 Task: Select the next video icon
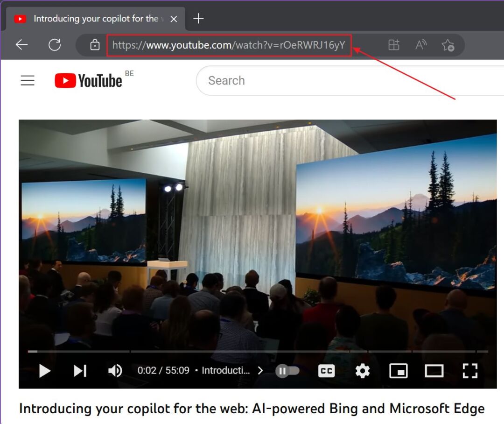(80, 370)
